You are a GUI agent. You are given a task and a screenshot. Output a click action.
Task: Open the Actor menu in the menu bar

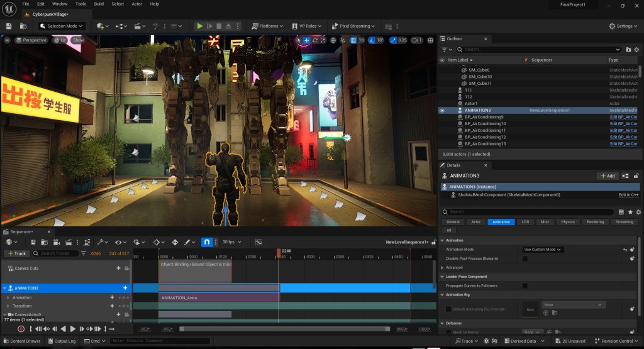[136, 4]
